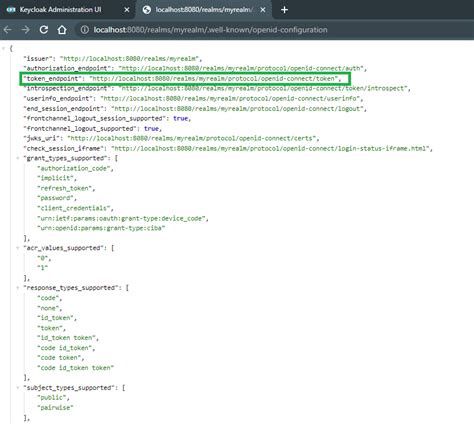The image size is (474, 424).
Task: Click the login-status-iframe.html URL value
Action: (270, 148)
